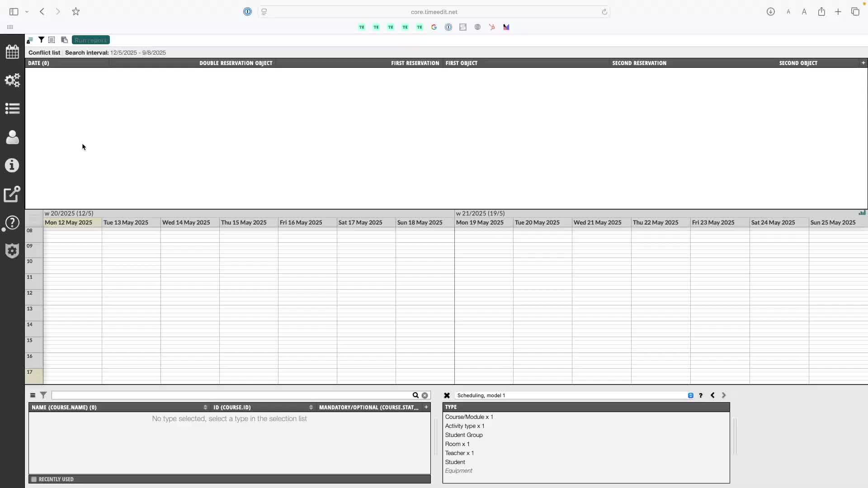The image size is (868, 488).
Task: Click the Run report button
Action: (x=90, y=40)
